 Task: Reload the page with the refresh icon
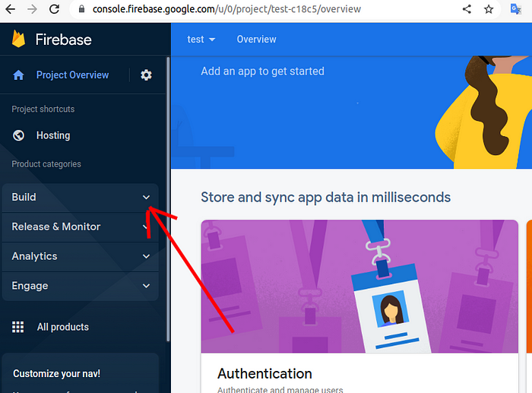point(54,9)
